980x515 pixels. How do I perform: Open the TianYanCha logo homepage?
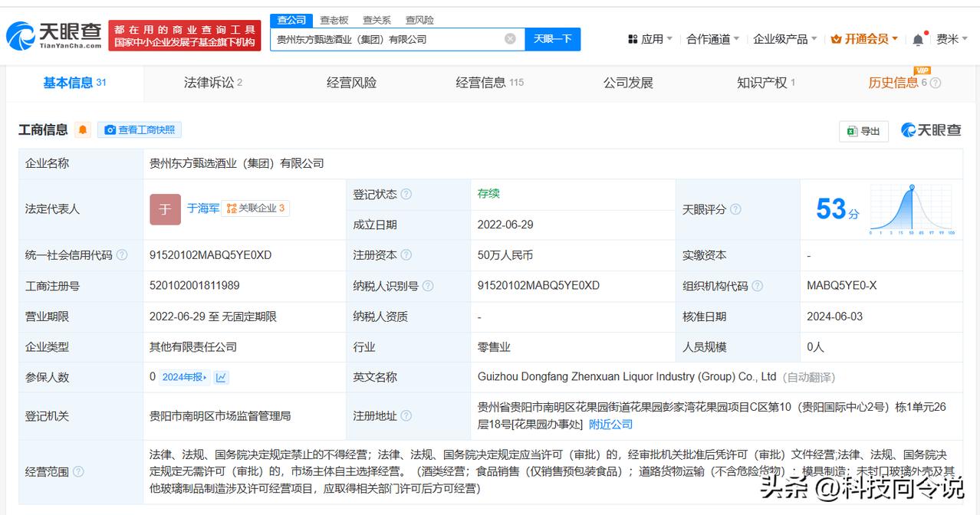(54, 34)
